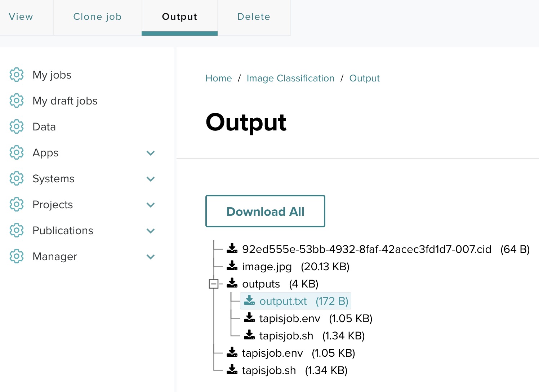Viewport: 539px width, 392px height.
Task: Go to Home via breadcrumb
Action: [x=218, y=78]
